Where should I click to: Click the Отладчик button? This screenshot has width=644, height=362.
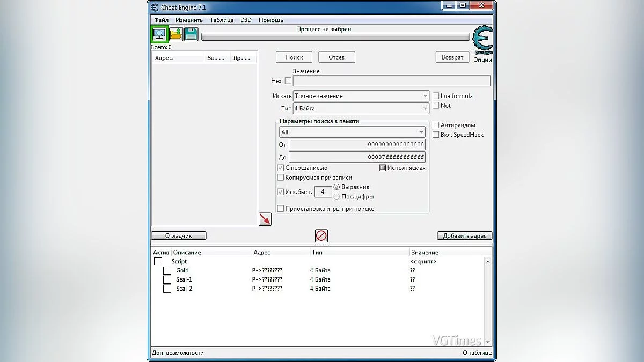pyautogui.click(x=179, y=235)
